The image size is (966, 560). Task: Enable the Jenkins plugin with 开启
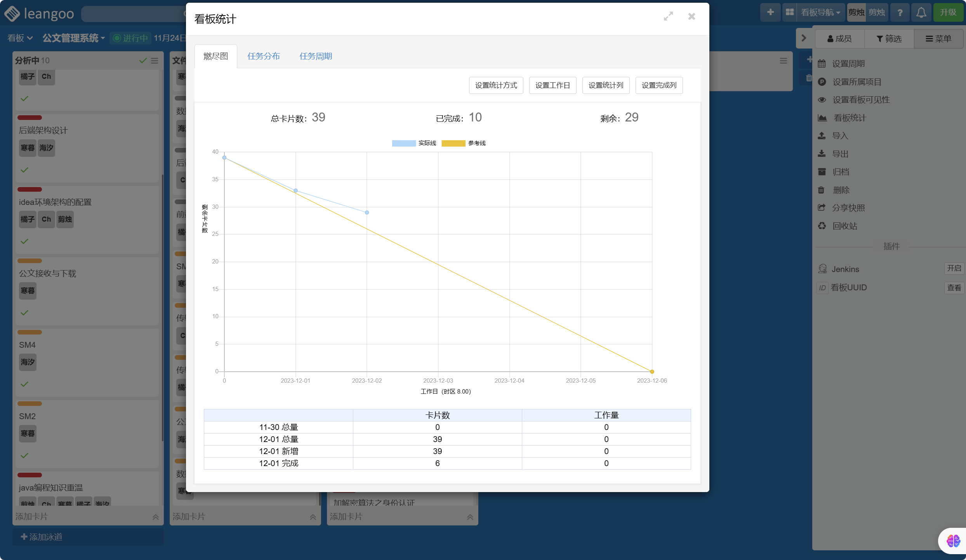pos(954,269)
